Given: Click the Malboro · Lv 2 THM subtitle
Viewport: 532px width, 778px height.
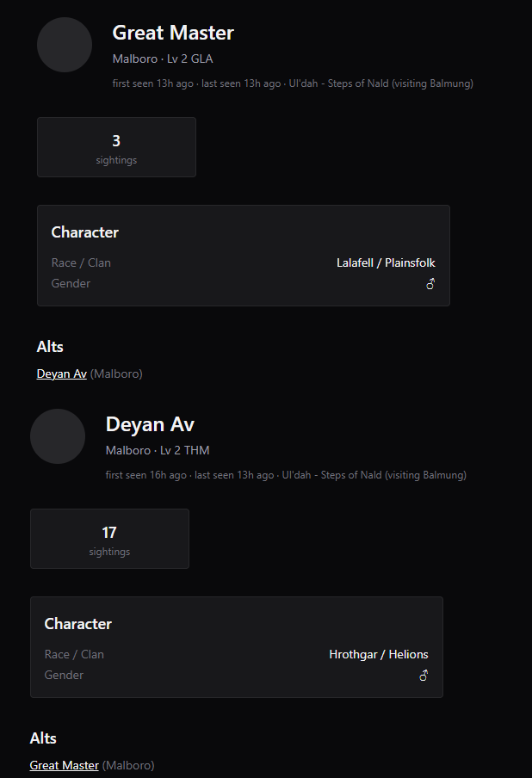Looking at the screenshot, I should (158, 450).
